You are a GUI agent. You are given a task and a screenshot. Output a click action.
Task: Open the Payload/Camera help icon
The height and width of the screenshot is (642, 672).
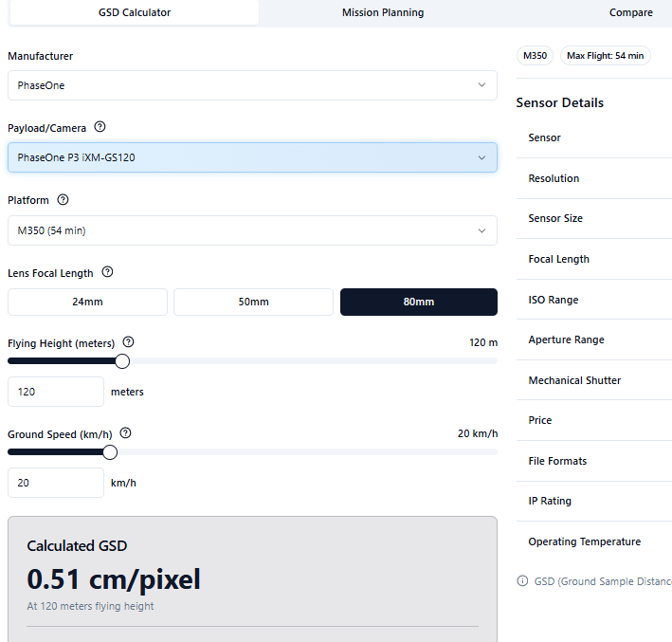100,127
